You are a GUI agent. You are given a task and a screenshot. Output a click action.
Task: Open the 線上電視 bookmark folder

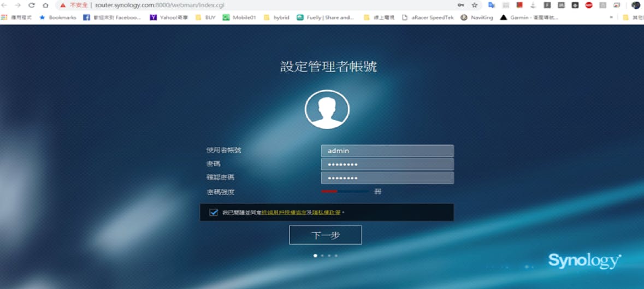click(379, 17)
